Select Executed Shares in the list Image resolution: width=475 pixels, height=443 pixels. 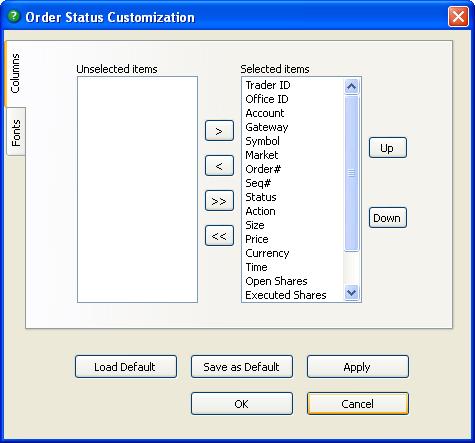pyautogui.click(x=286, y=295)
